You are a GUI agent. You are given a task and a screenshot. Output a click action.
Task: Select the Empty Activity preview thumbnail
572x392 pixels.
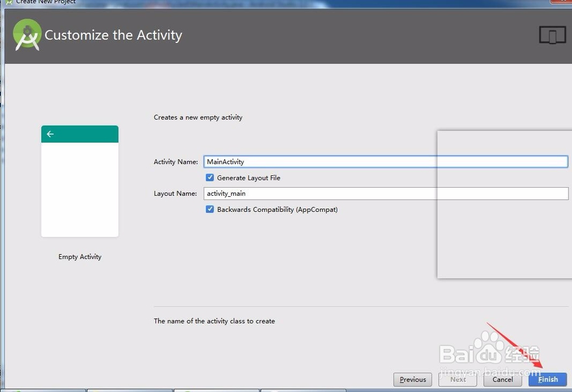pyautogui.click(x=80, y=181)
